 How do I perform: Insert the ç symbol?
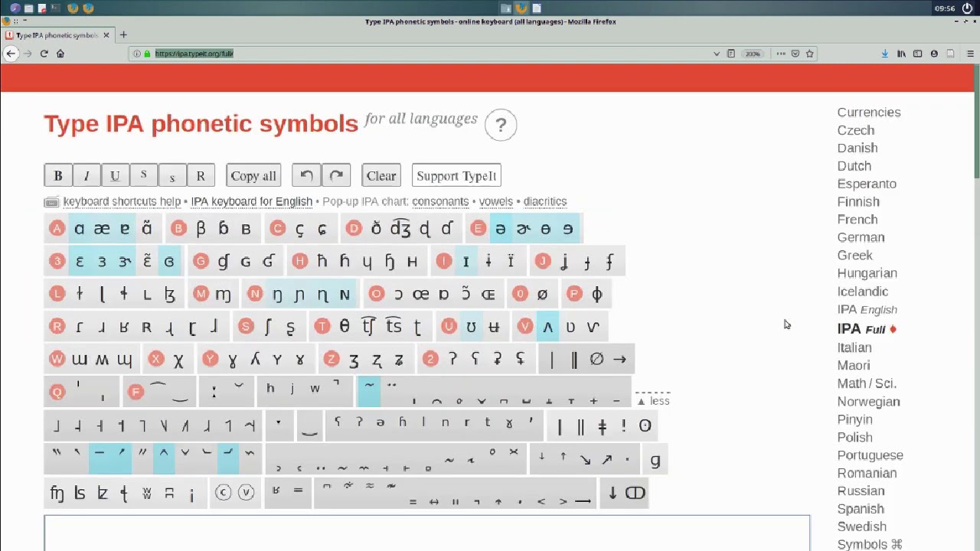click(299, 229)
